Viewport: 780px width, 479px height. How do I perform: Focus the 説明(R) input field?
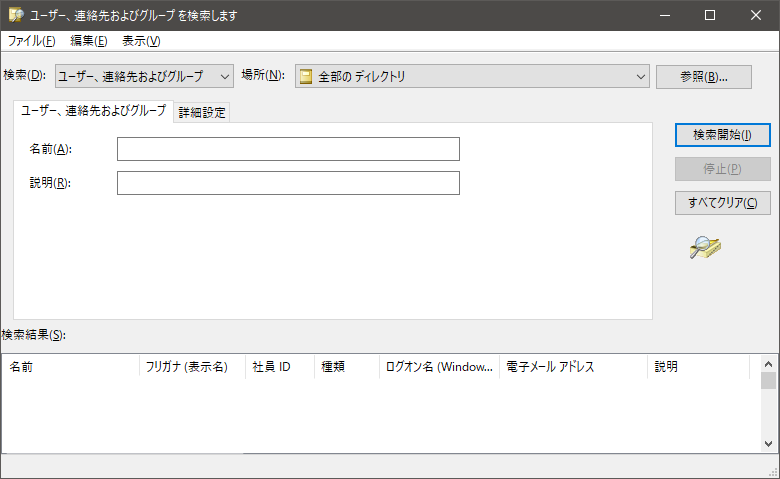pos(289,183)
